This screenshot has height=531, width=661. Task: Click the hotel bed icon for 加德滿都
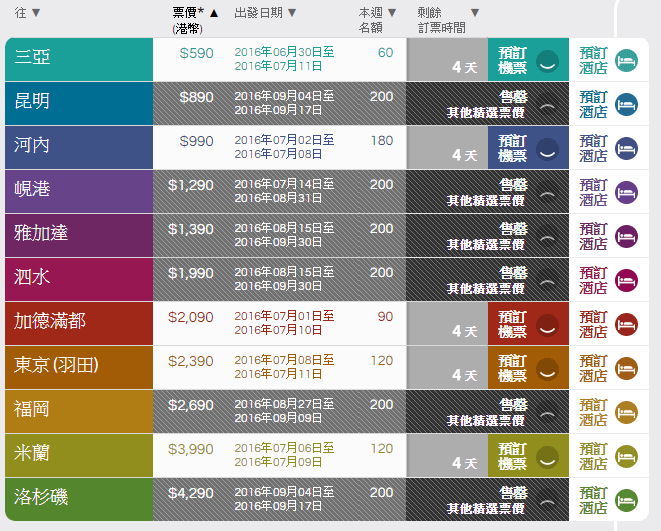[x=626, y=325]
